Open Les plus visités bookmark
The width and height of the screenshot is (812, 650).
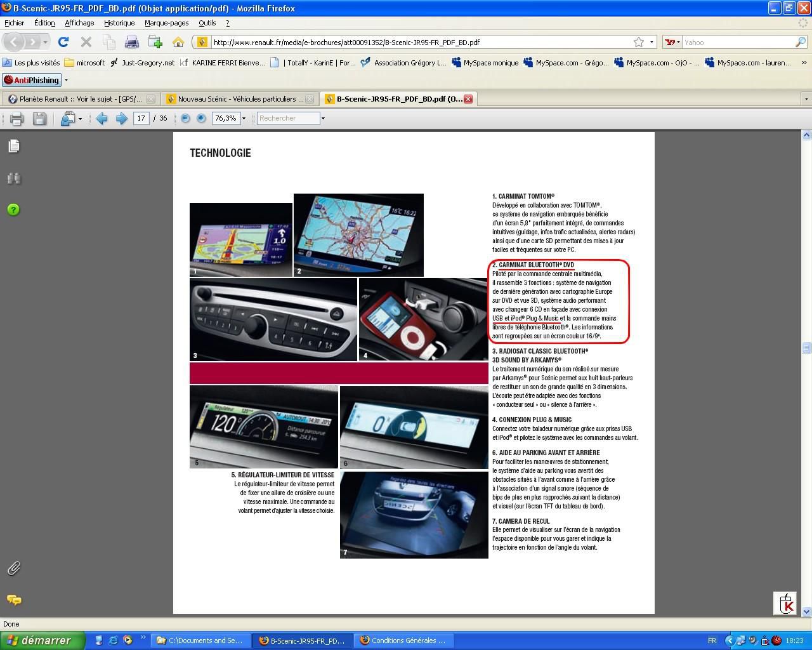[x=31, y=63]
